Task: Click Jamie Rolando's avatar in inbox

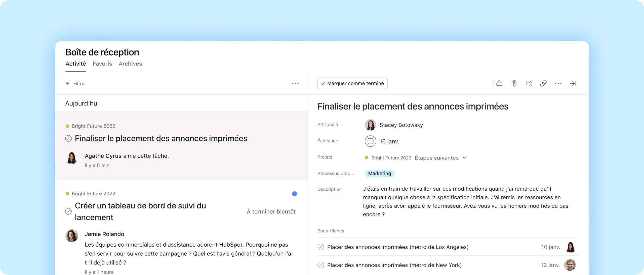Action: [72, 236]
